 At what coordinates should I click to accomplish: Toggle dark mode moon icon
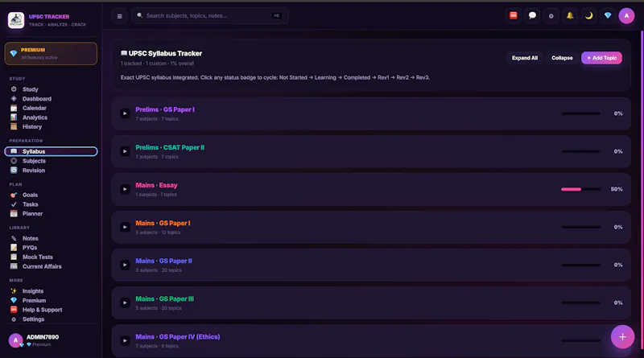589,15
